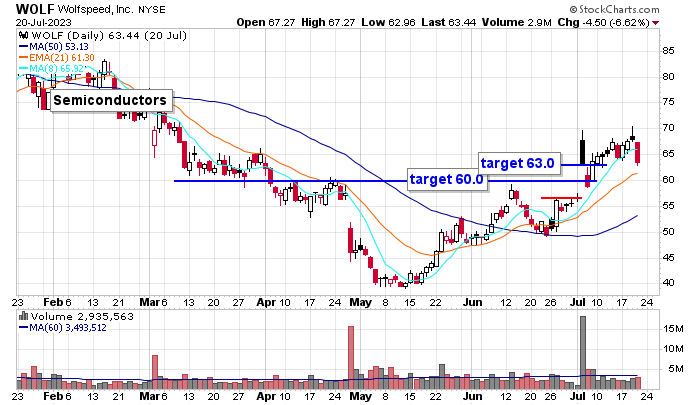The width and height of the screenshot is (700, 405).
Task: Click the StockCharts.com copyright text
Action: click(614, 9)
